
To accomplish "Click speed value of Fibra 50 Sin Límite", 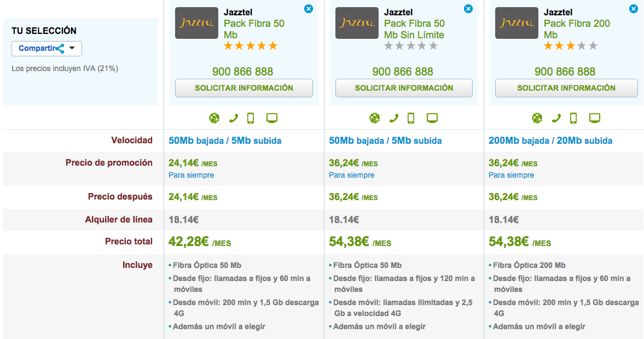I will pyautogui.click(x=385, y=141).
